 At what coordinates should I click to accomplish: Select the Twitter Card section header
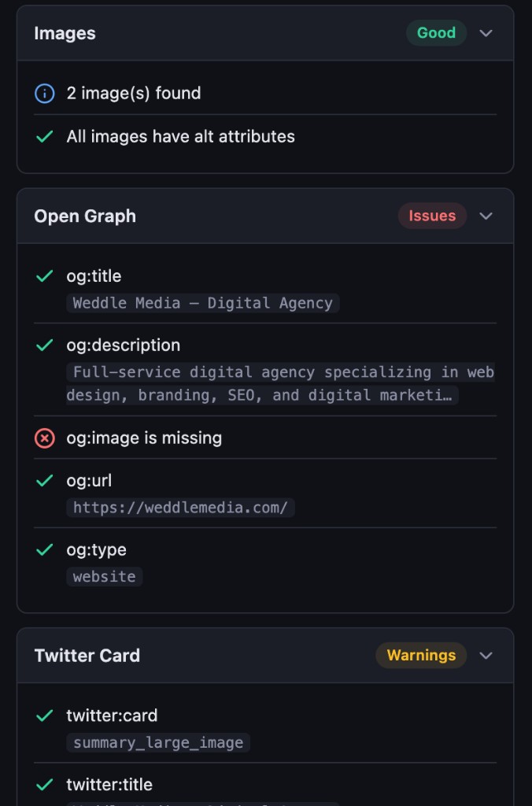(x=87, y=655)
